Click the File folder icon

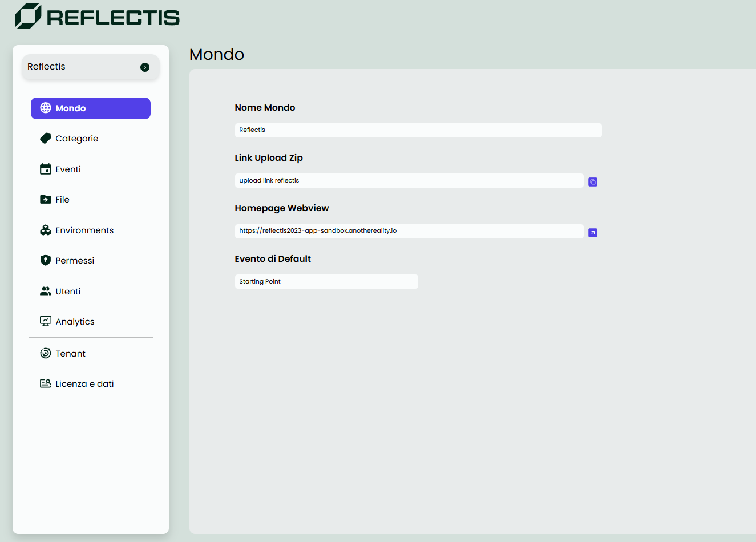tap(46, 200)
